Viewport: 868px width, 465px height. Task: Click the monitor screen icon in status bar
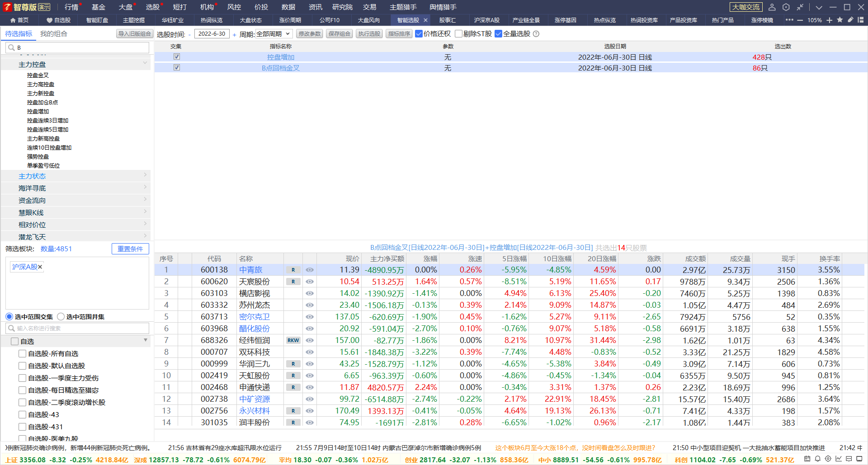tap(859, 459)
